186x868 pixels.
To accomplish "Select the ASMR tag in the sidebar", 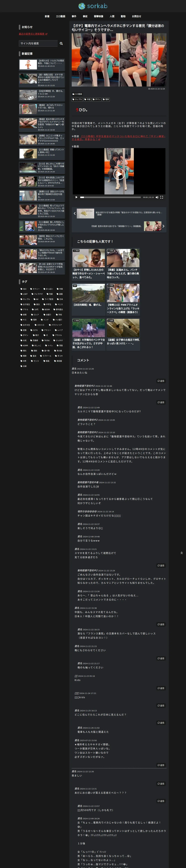I will [24, 345].
